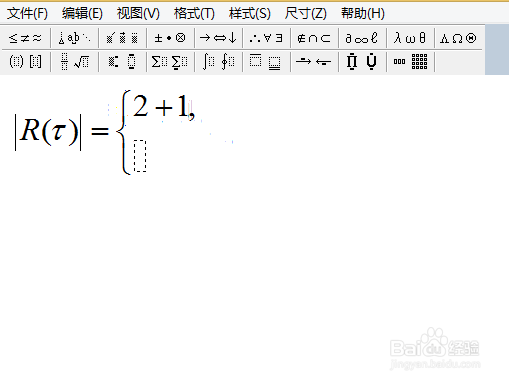Open the 格式(T) menu
509x382 pixels.
click(x=194, y=14)
